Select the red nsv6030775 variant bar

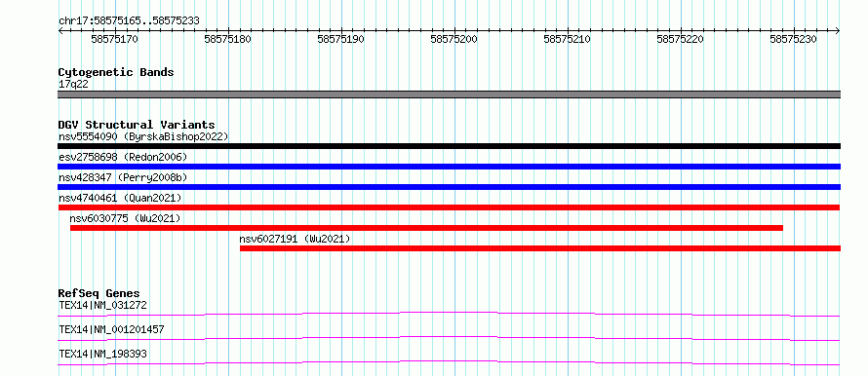click(x=427, y=228)
